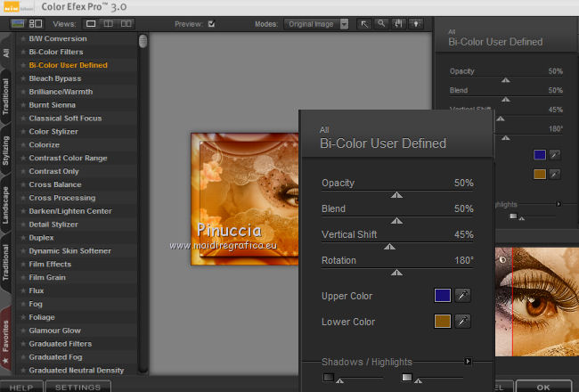The width and height of the screenshot is (579, 392).
Task: Click Opacity slider handle in enlarged inset
Action: pos(396,195)
